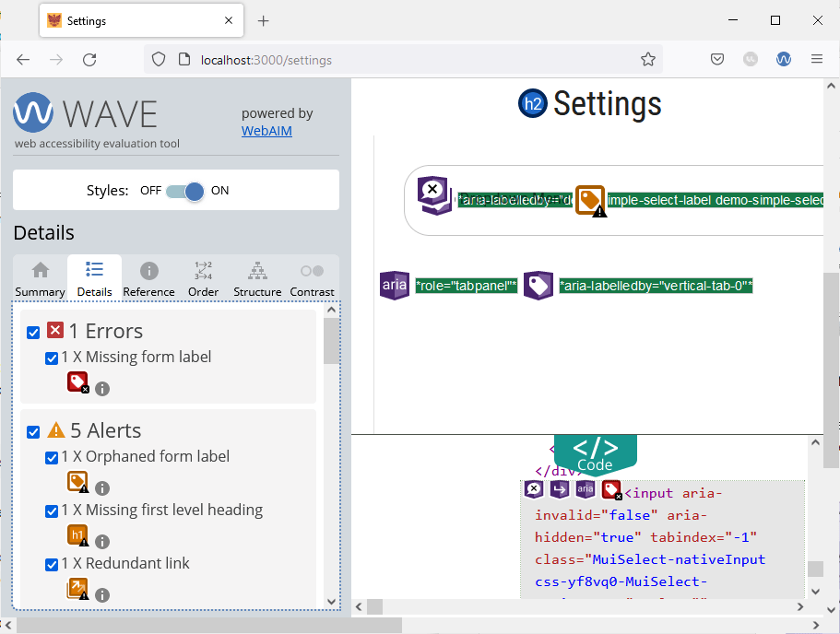Screen dimensions: 840x634
Task: Click the small aria icon in code panel
Action: [x=585, y=489]
